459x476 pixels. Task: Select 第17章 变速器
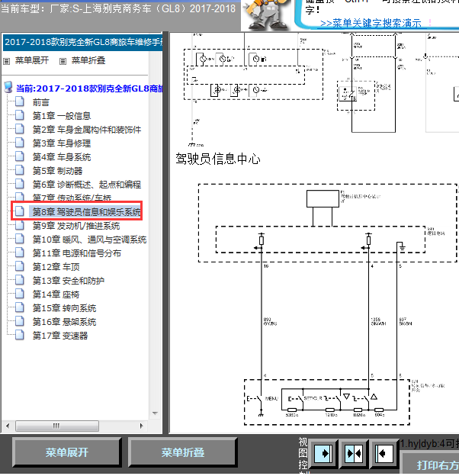(x=60, y=336)
